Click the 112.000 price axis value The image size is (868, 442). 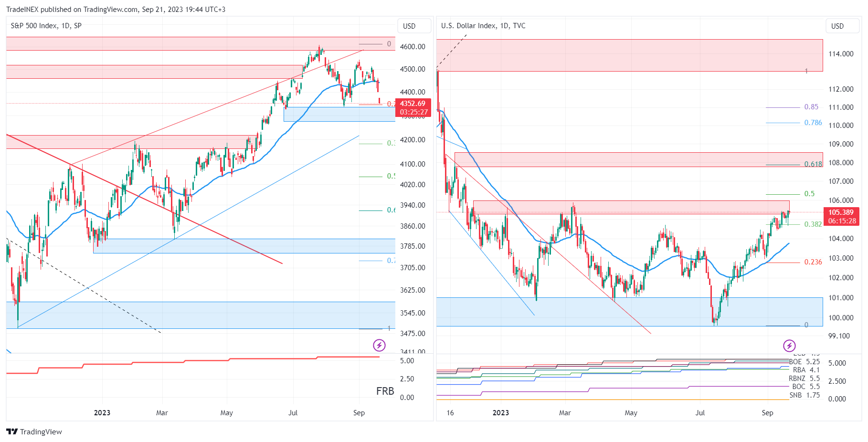(841, 89)
